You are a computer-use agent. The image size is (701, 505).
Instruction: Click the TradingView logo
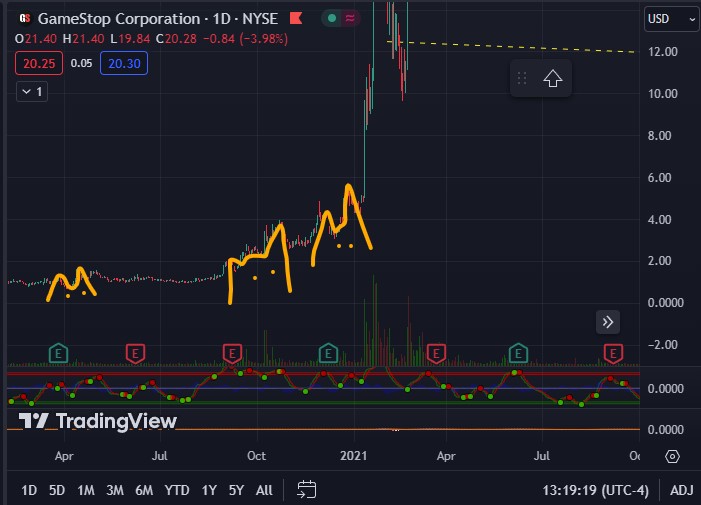[98, 421]
